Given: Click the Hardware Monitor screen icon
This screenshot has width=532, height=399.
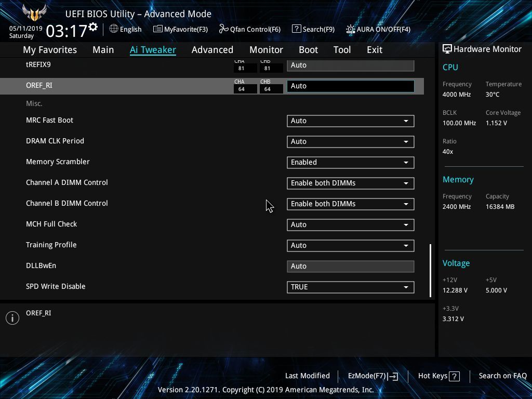Looking at the screenshot, I should pyautogui.click(x=447, y=49).
